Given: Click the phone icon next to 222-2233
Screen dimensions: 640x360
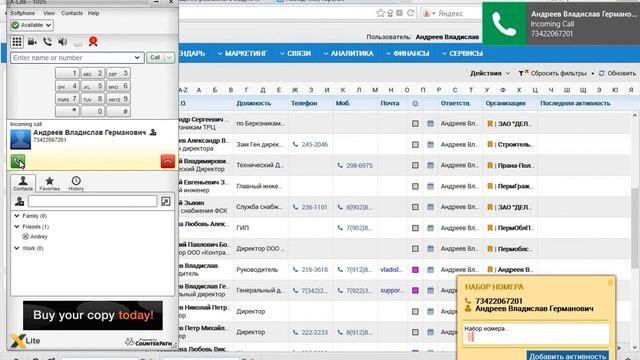Looking at the screenshot, I should 296,332.
